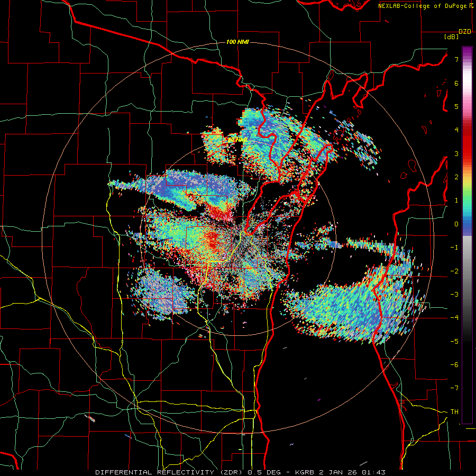Click the -1 value on color scale

tap(454, 248)
